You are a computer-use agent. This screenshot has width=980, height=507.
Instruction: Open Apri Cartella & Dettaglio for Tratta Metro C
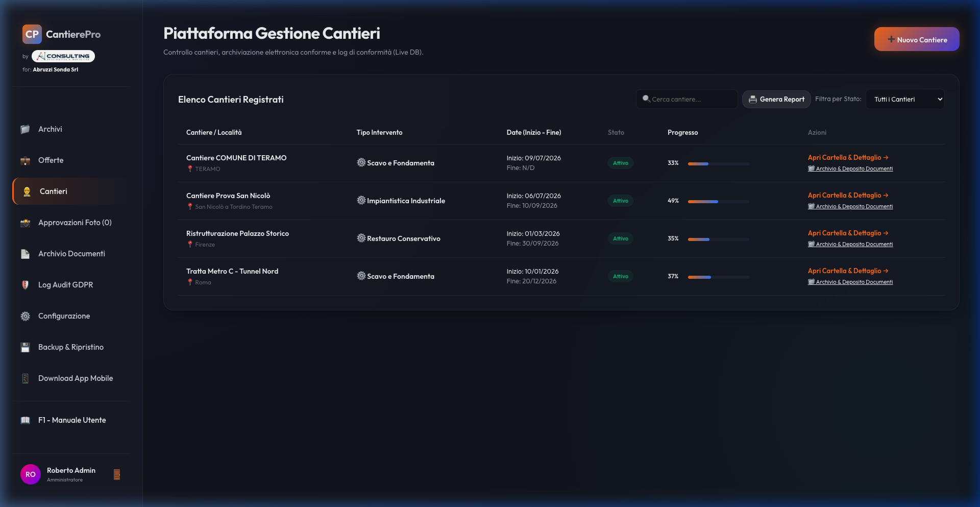(848, 271)
